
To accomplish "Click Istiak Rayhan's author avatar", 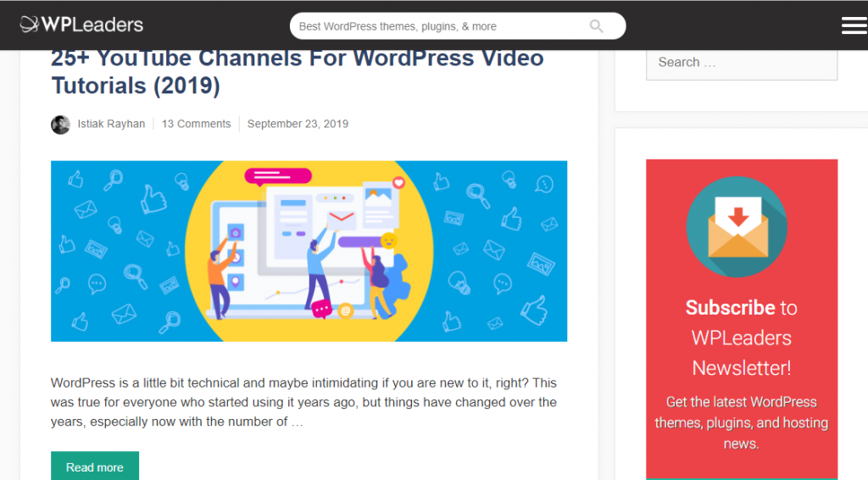I will pyautogui.click(x=60, y=125).
